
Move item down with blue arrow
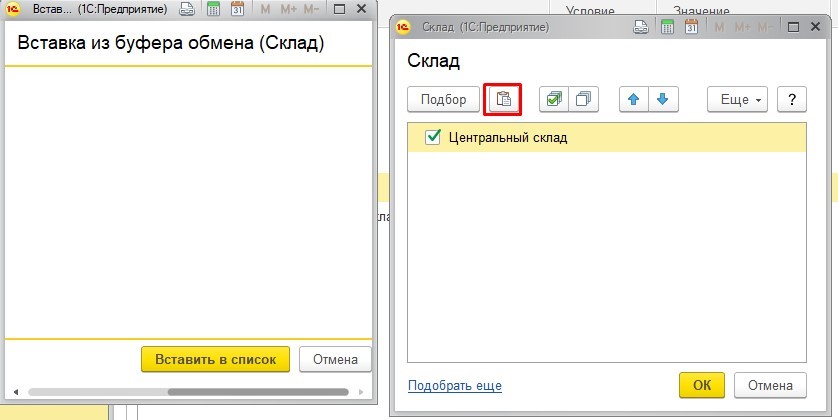tap(663, 99)
